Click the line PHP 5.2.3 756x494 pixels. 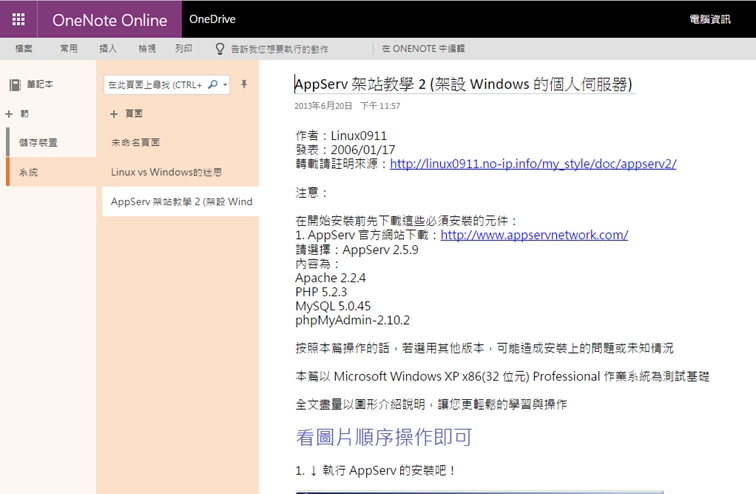pyautogui.click(x=321, y=292)
